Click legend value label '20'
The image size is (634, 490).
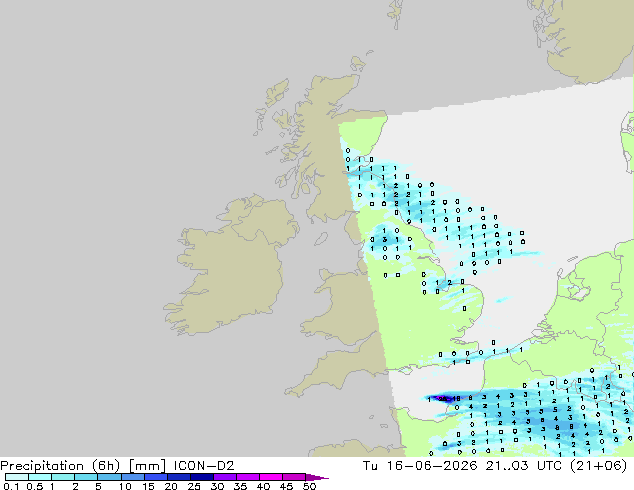pos(171,486)
